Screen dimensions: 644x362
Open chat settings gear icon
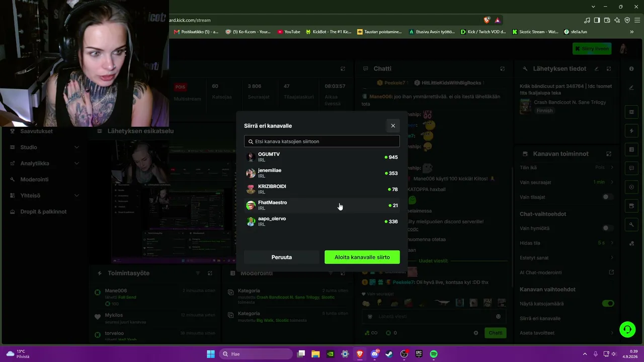pos(476,333)
